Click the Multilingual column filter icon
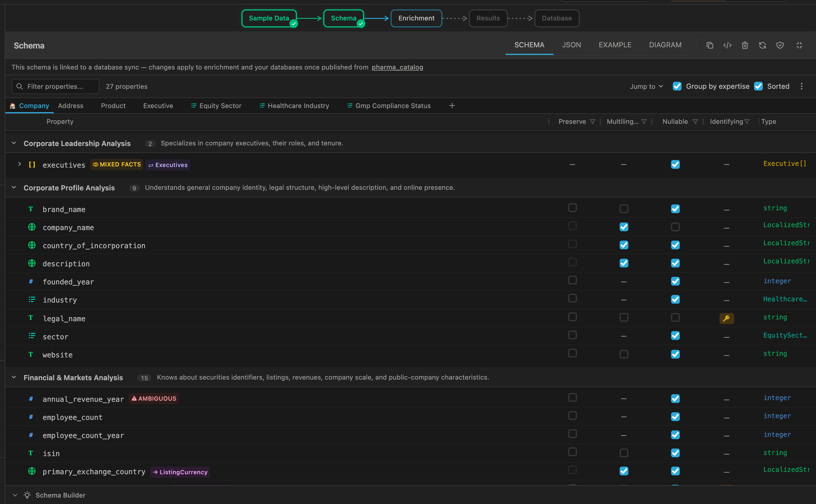 (x=644, y=122)
